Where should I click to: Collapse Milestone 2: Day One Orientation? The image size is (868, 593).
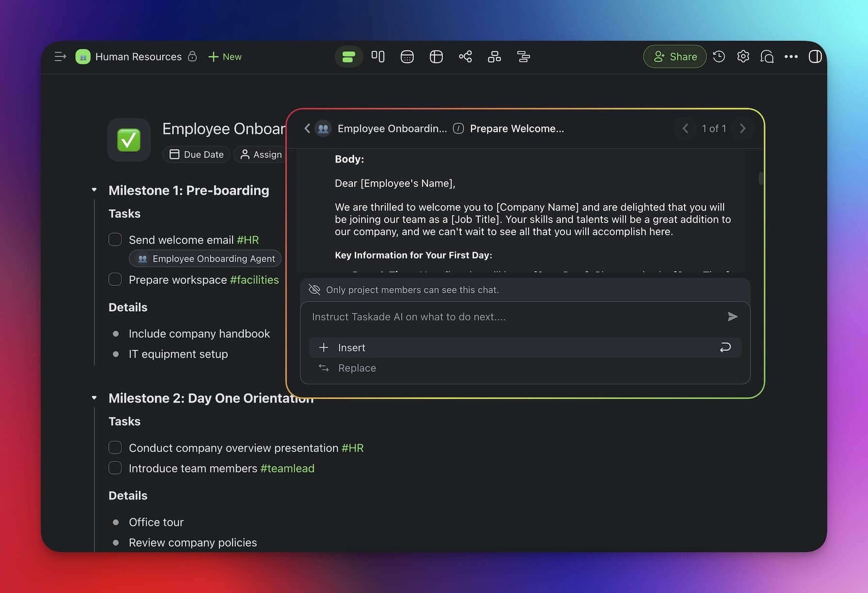pos(94,398)
